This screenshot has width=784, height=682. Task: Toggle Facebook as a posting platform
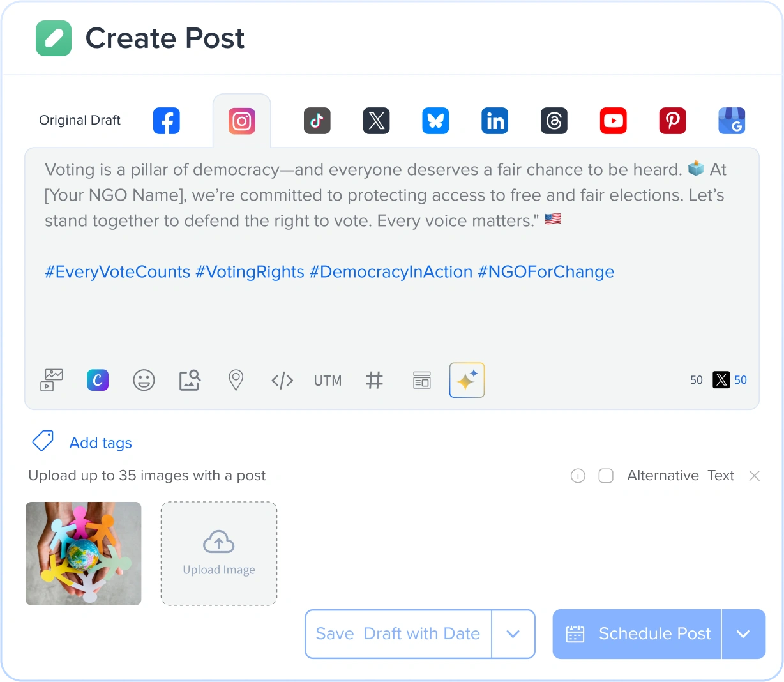click(x=166, y=121)
